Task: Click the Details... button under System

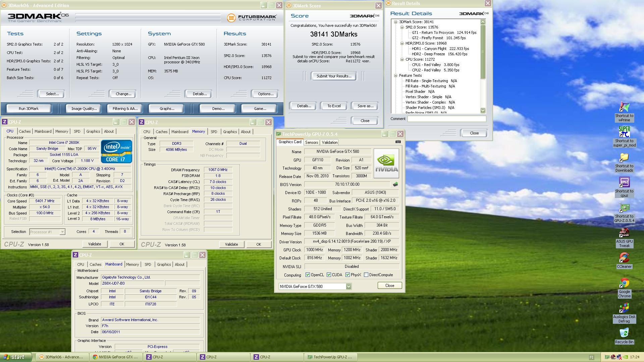Action: click(199, 94)
